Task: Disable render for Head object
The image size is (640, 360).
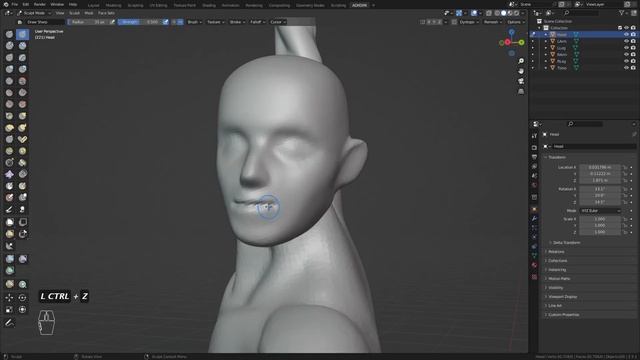Action: tap(633, 35)
